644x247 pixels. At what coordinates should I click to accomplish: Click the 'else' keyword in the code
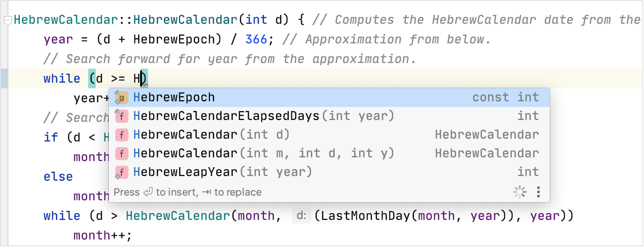[x=58, y=177]
